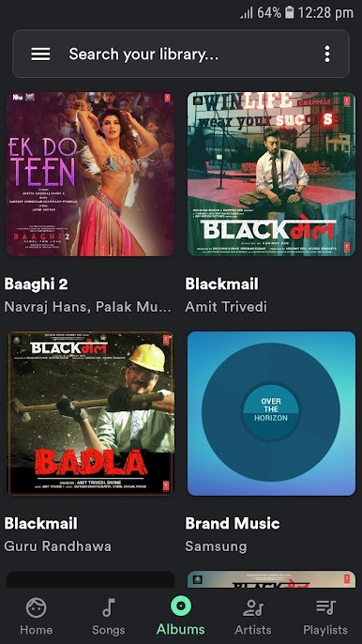Check the signal strength icon
Viewport: 362px width, 644px height.
[x=247, y=13]
